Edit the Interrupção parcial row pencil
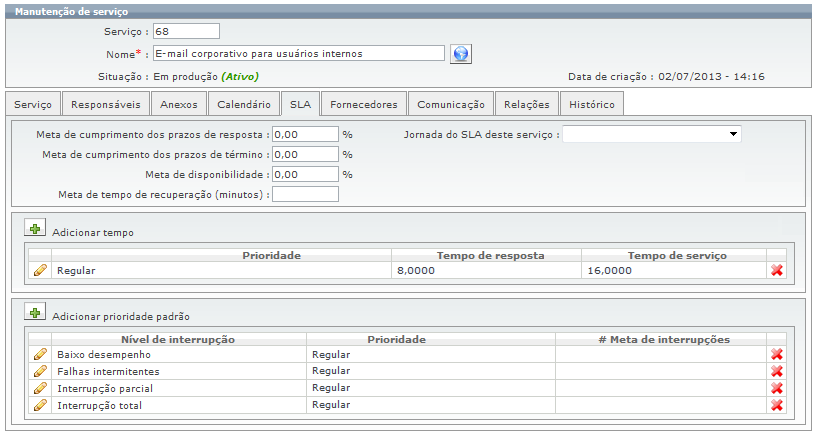 (40, 388)
